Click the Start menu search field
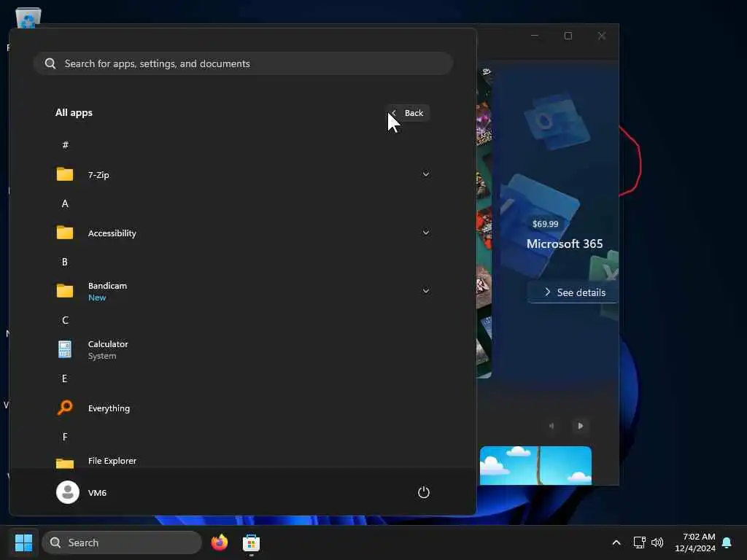The image size is (747, 560). point(243,63)
